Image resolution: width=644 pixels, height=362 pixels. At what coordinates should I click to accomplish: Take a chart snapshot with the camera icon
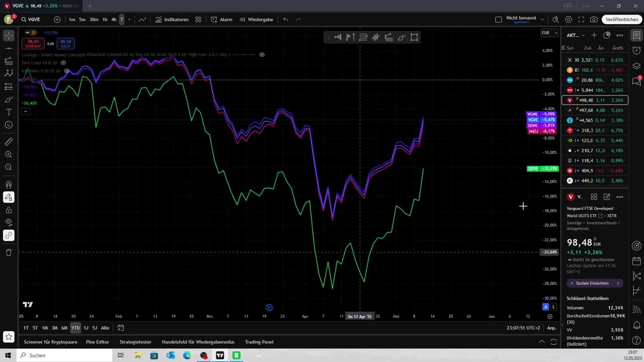(594, 20)
